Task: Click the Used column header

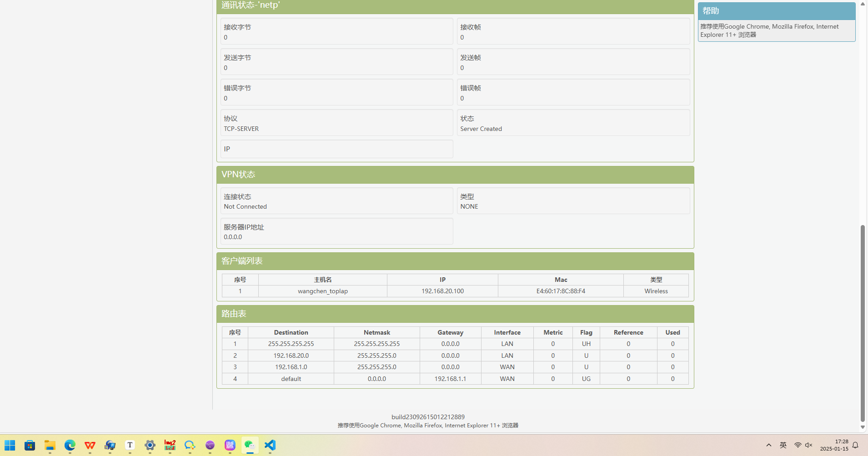Action: [x=673, y=332]
